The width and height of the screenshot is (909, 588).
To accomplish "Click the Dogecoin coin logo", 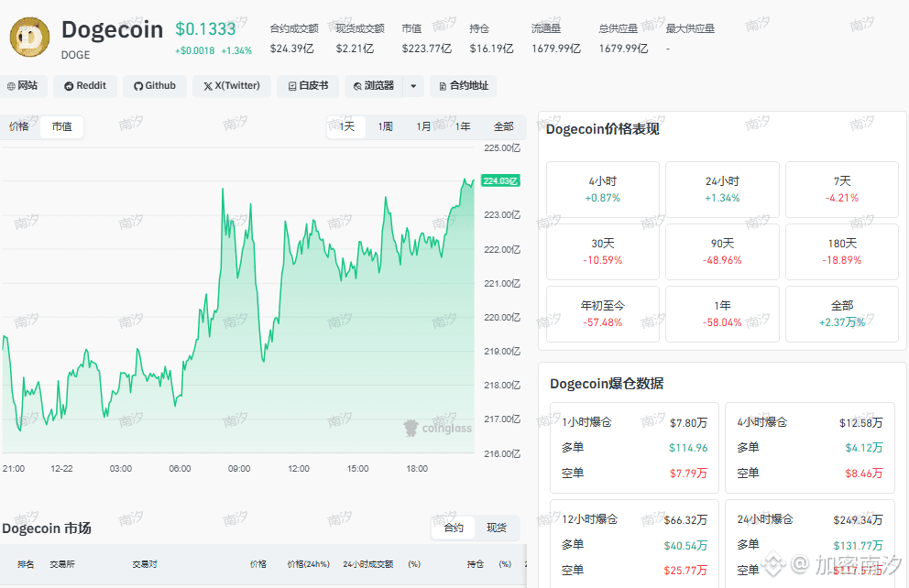I will (x=29, y=38).
